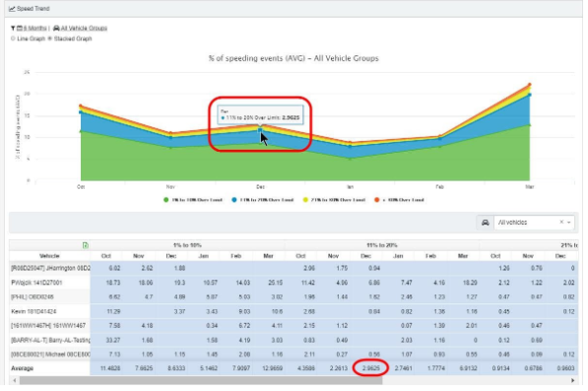The width and height of the screenshot is (588, 391).
Task: Select the Stacked Graph radio button
Action: click(49, 38)
